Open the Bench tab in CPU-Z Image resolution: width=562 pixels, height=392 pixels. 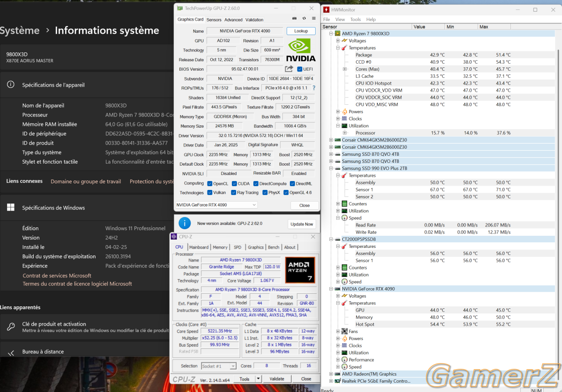click(274, 247)
